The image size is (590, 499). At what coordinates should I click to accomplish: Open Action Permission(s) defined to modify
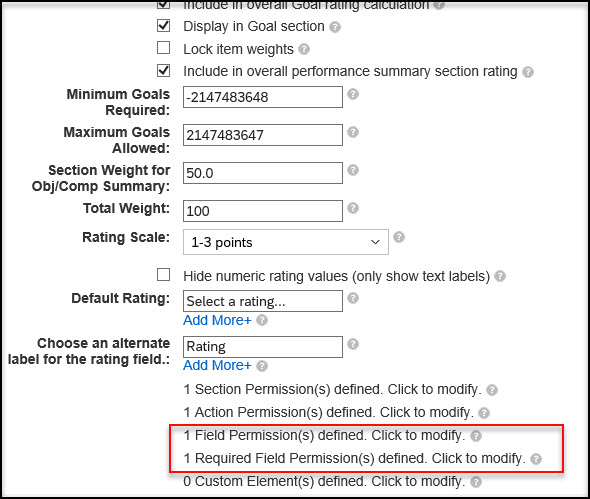[x=328, y=412]
